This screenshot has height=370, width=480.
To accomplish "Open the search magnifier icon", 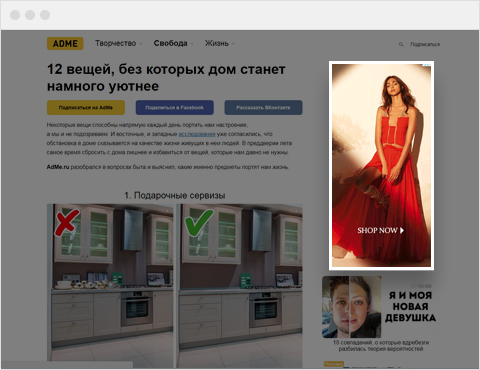I will tap(401, 44).
